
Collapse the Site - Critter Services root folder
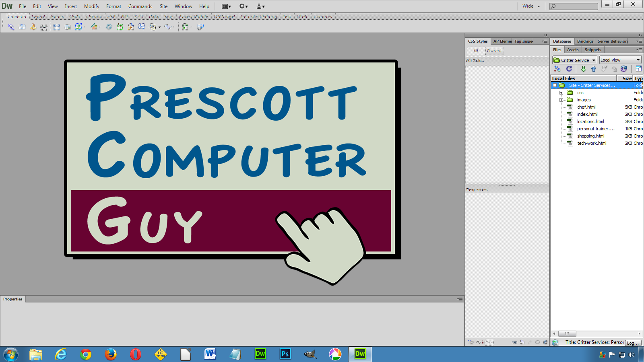[x=555, y=85]
